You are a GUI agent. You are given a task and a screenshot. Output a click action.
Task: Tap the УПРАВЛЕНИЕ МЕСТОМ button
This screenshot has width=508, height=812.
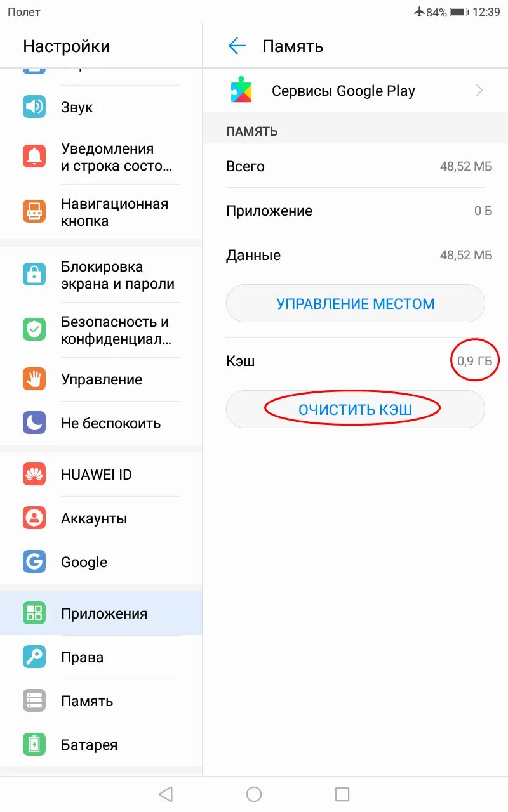click(356, 303)
